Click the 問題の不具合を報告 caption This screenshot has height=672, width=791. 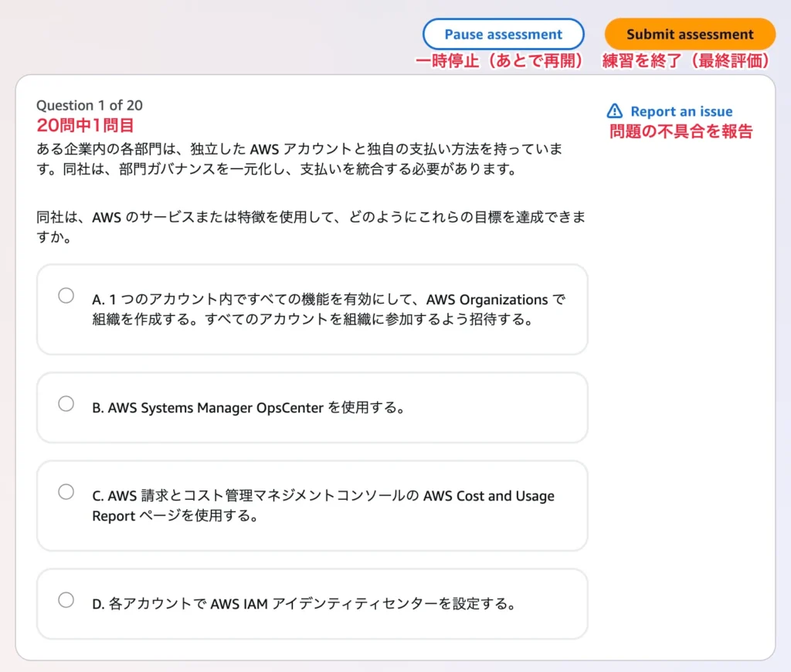pyautogui.click(x=681, y=131)
